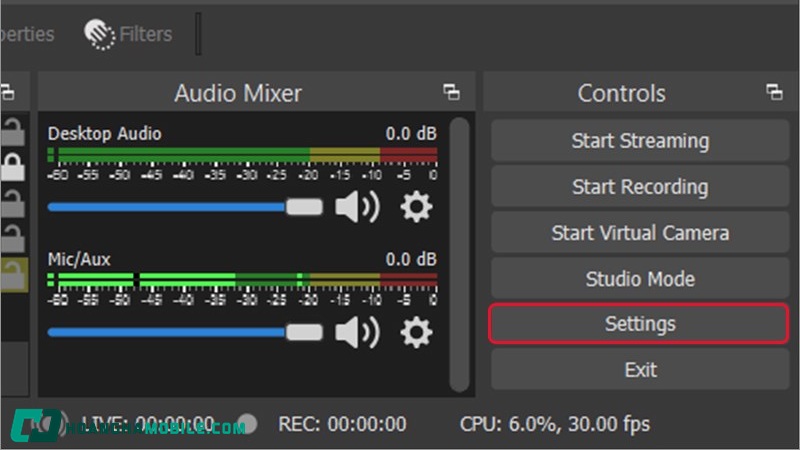
Task: Adjust Desktop Audio volume slider
Action: pos(185,207)
